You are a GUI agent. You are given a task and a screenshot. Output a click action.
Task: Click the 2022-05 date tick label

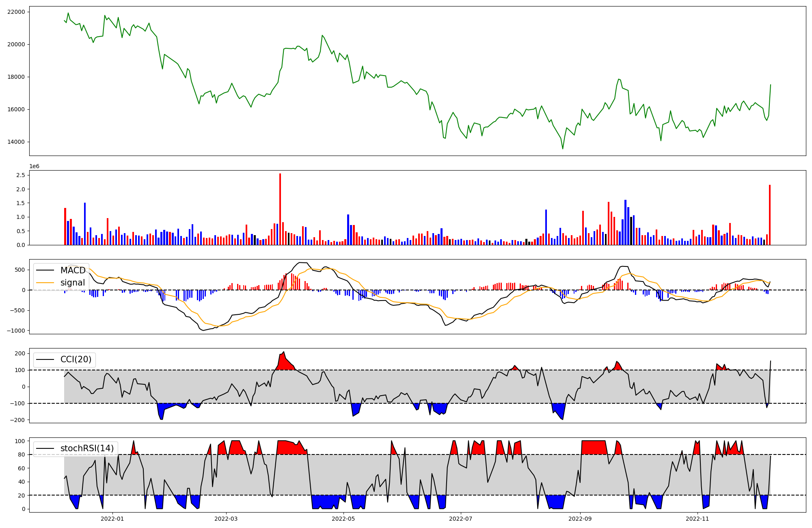(343, 519)
